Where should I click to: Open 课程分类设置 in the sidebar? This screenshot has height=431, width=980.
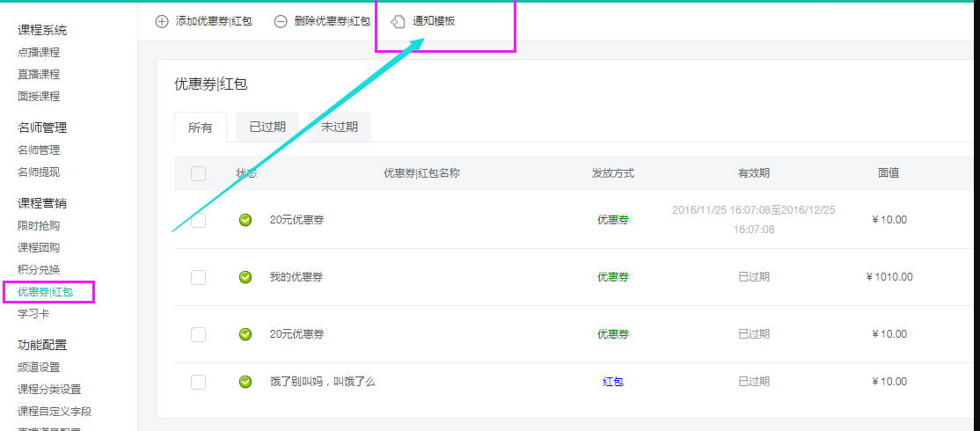pos(49,389)
